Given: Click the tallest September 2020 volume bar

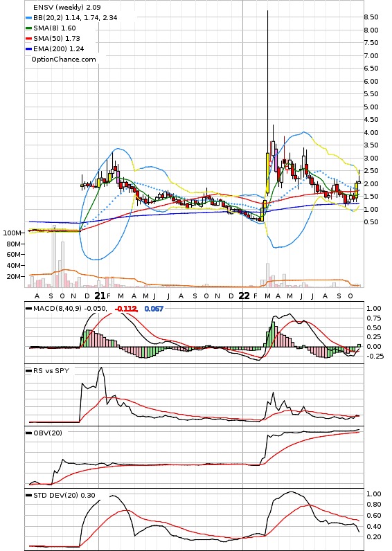Looking at the screenshot, I should pyautogui.click(x=54, y=256).
